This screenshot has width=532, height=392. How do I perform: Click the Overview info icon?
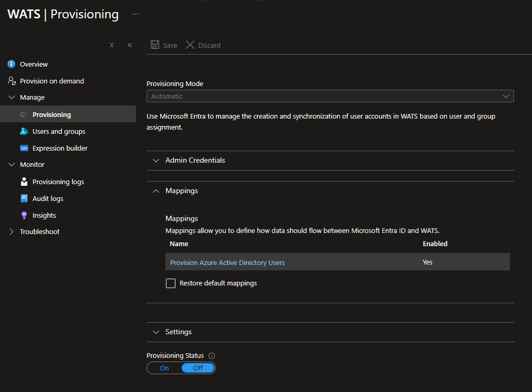click(11, 64)
